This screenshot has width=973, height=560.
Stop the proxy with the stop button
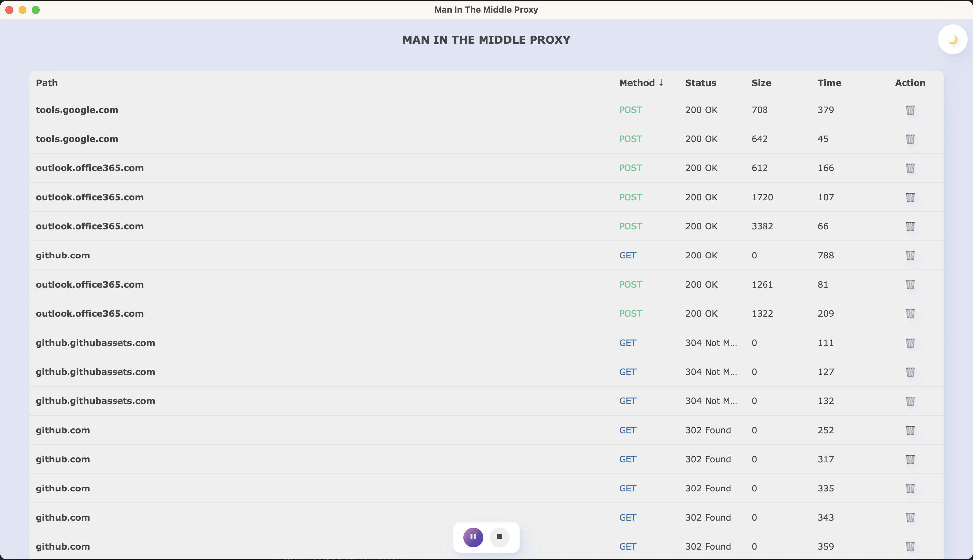(x=499, y=537)
